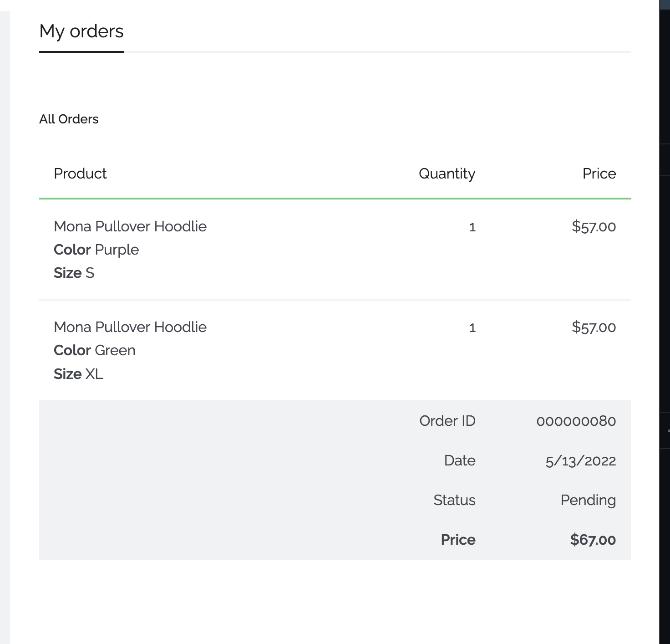Click the Quantity column header
This screenshot has height=644, width=670.
[447, 174]
